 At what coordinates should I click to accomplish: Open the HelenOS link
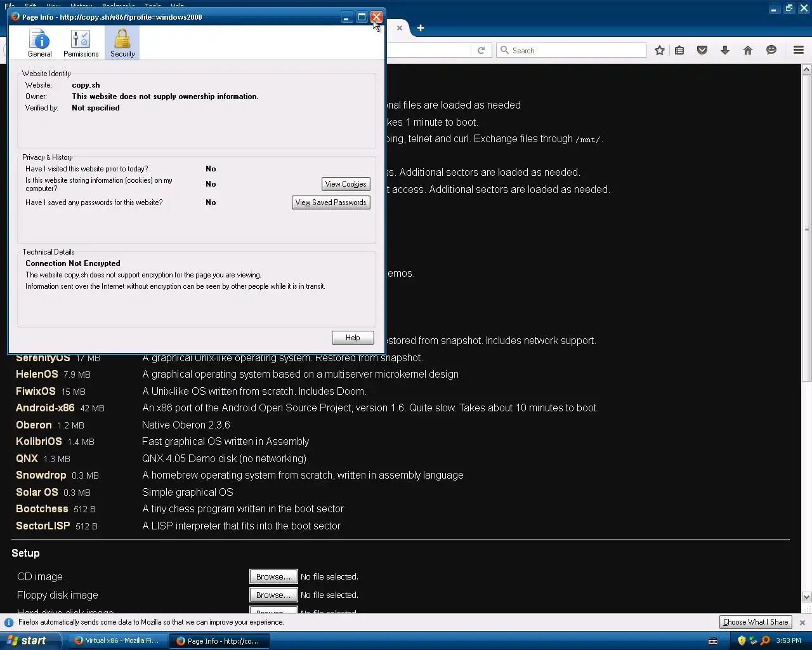37,375
